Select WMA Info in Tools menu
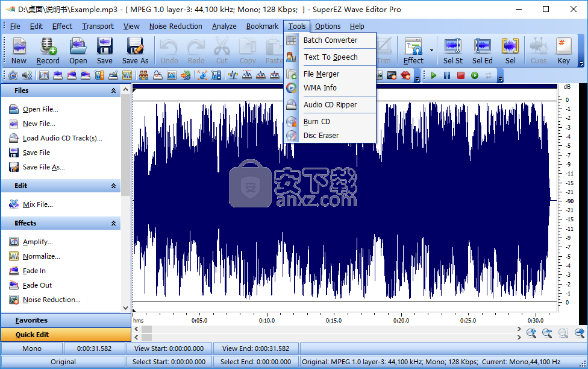The image size is (588, 369). click(x=330, y=88)
